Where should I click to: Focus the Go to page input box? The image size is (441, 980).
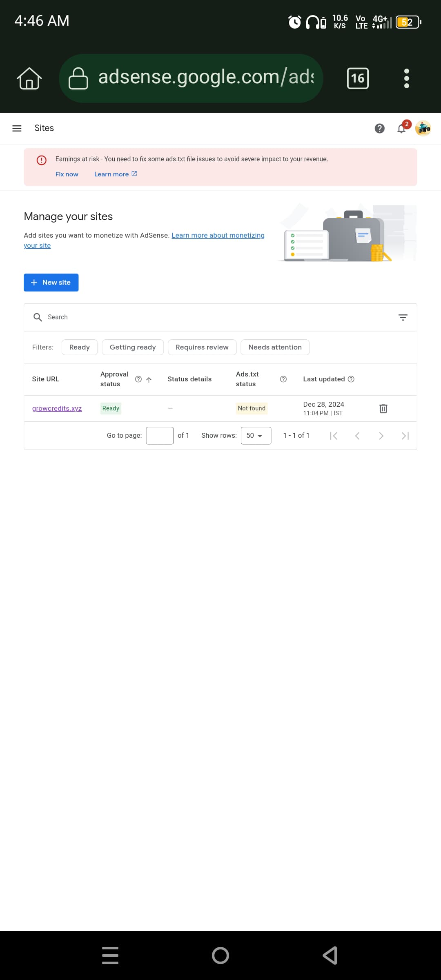click(160, 436)
